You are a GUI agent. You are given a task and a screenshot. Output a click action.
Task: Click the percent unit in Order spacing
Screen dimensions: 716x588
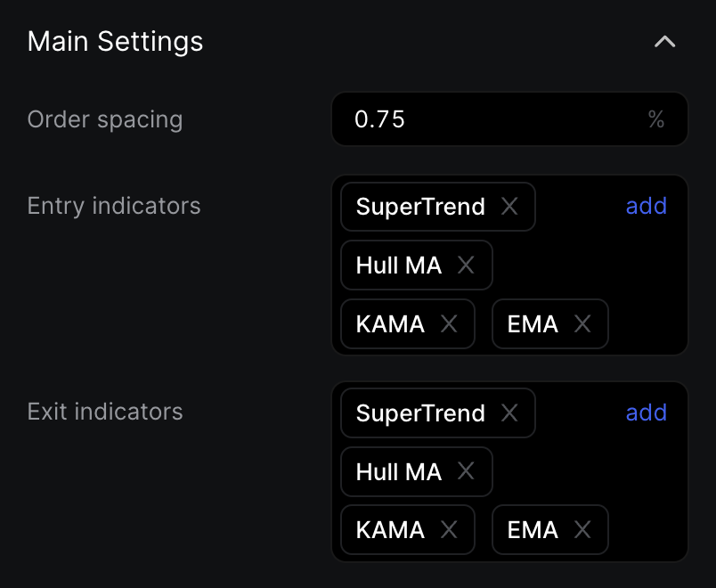[656, 119]
